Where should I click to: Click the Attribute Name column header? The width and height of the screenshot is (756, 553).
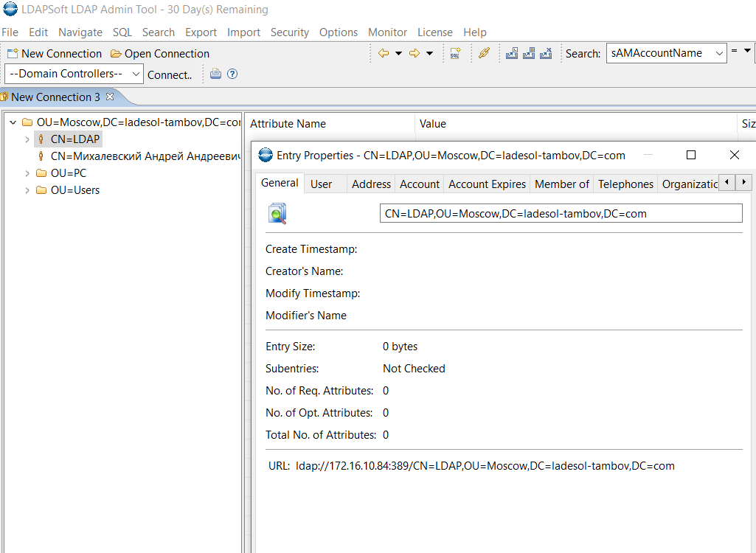[x=330, y=124]
